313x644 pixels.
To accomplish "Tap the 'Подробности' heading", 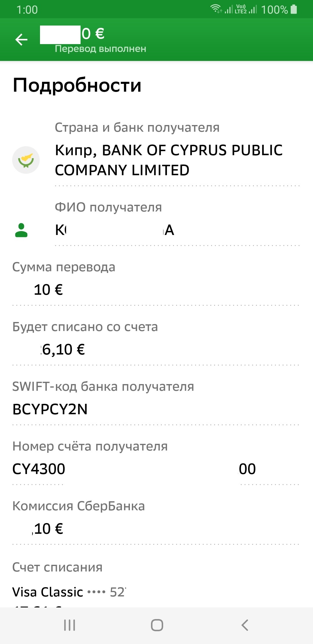I will [77, 85].
